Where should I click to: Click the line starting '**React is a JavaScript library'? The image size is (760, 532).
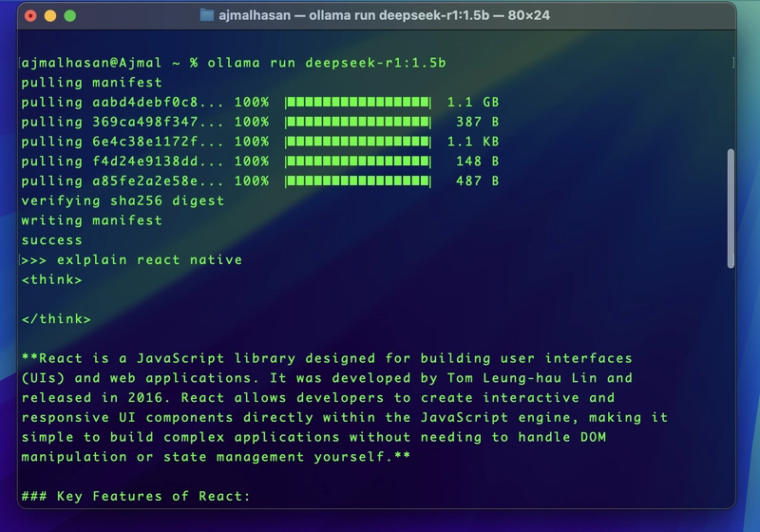[327, 358]
